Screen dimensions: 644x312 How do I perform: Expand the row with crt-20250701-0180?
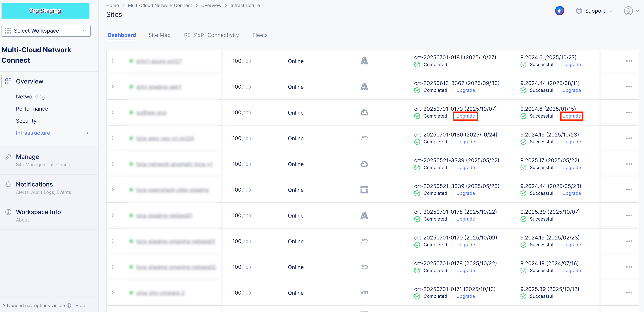pos(112,138)
